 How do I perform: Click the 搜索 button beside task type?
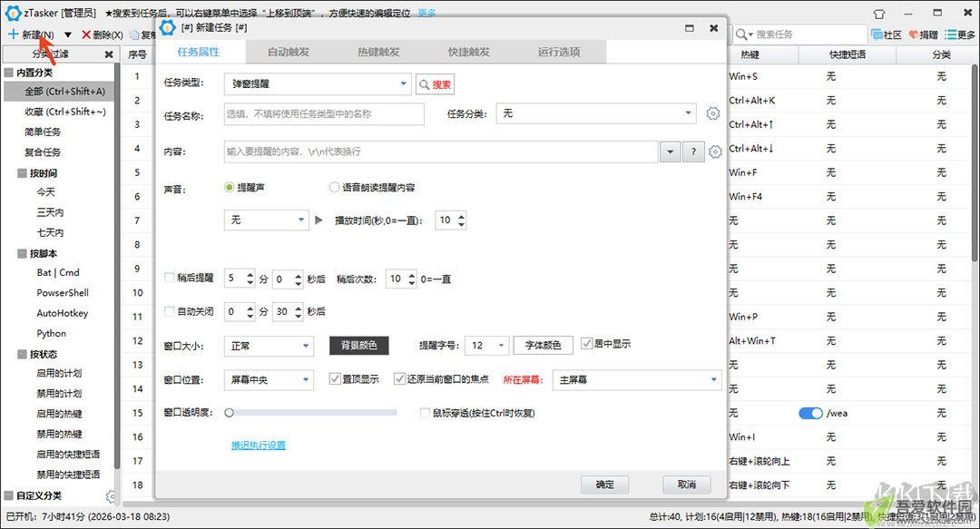click(435, 84)
